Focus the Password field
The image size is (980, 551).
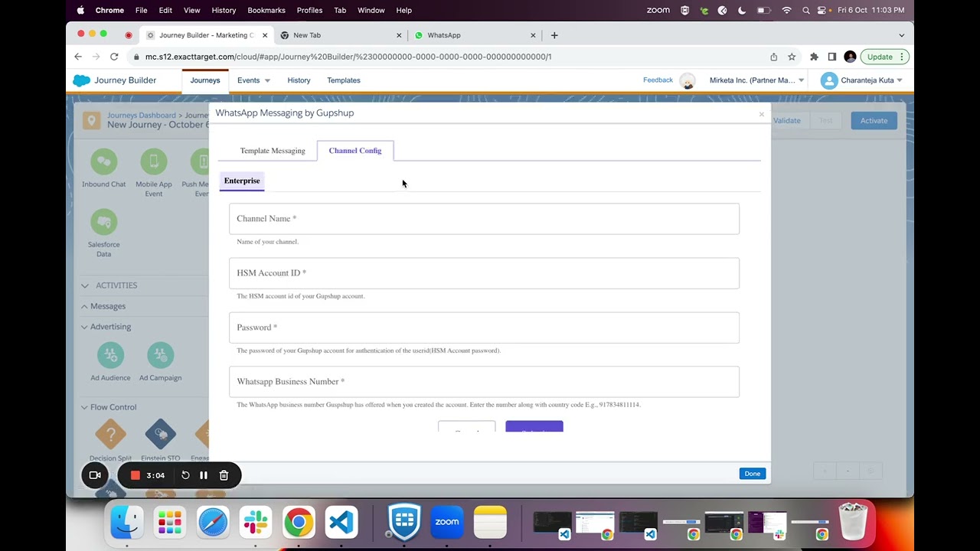coord(484,328)
